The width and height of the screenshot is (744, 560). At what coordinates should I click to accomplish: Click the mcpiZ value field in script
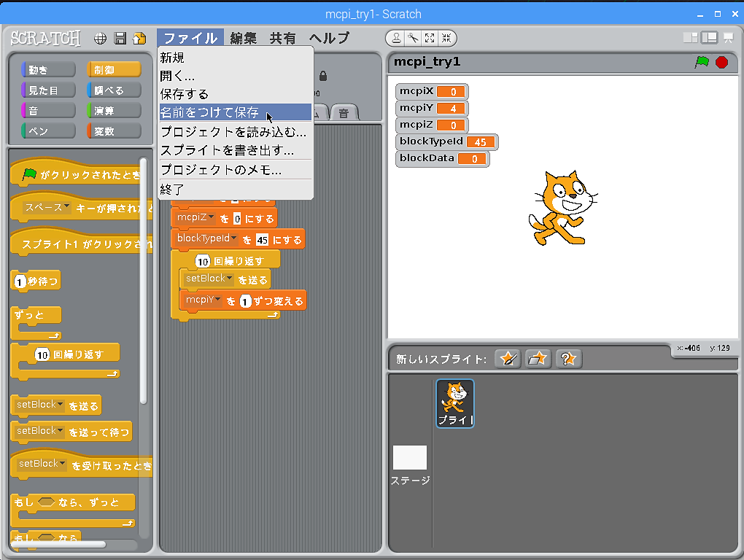237,219
